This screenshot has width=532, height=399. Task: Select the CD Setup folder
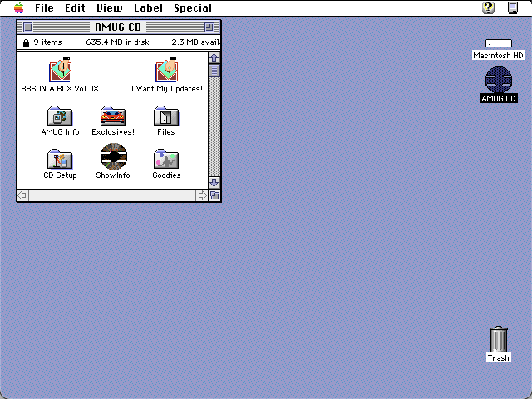(x=60, y=159)
